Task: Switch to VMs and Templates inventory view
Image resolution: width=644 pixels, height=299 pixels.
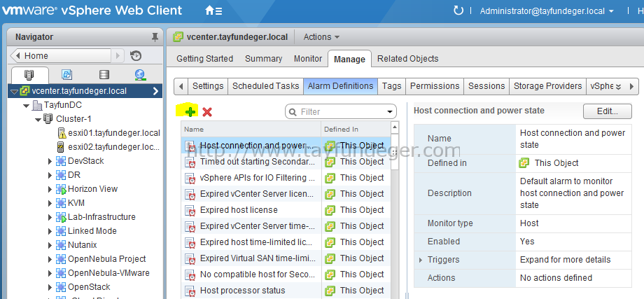Action: [x=66, y=75]
